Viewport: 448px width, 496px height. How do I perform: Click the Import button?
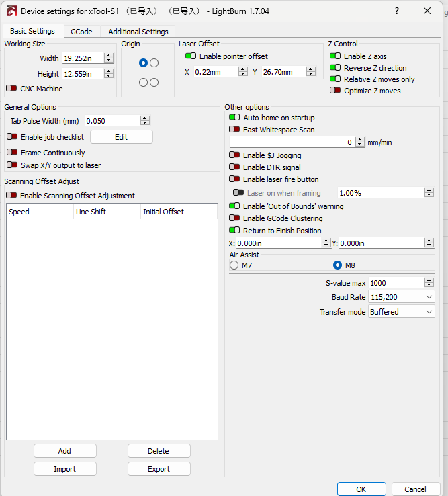click(x=64, y=469)
